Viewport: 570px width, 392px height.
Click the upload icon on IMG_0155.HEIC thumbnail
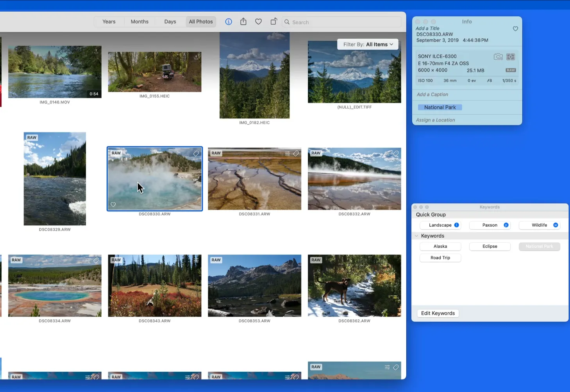[196, 57]
